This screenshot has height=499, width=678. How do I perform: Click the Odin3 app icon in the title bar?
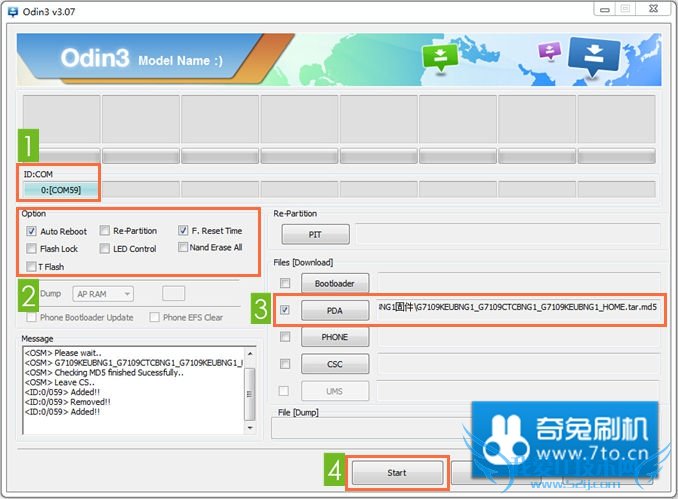pos(13,12)
